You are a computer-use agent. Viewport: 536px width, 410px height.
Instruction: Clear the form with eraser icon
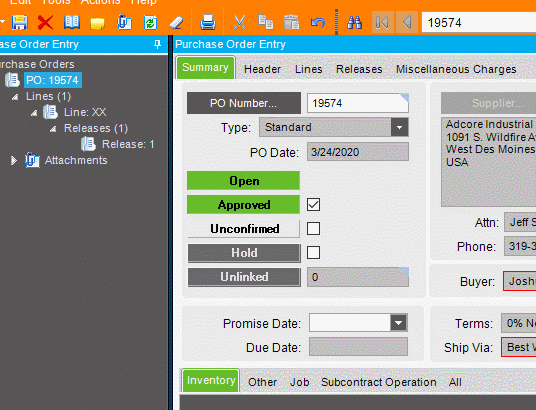pos(176,23)
